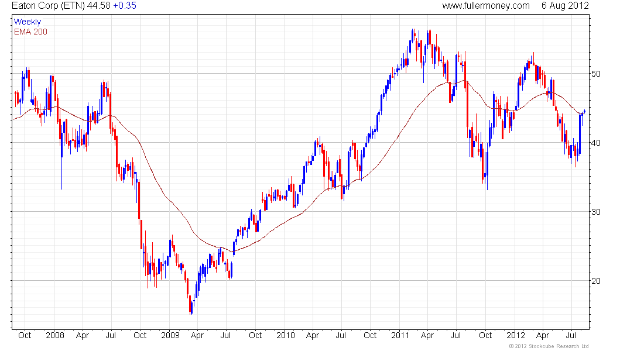Click the 50 price axis label
Viewport: 644px width, 351px height.
(595, 74)
